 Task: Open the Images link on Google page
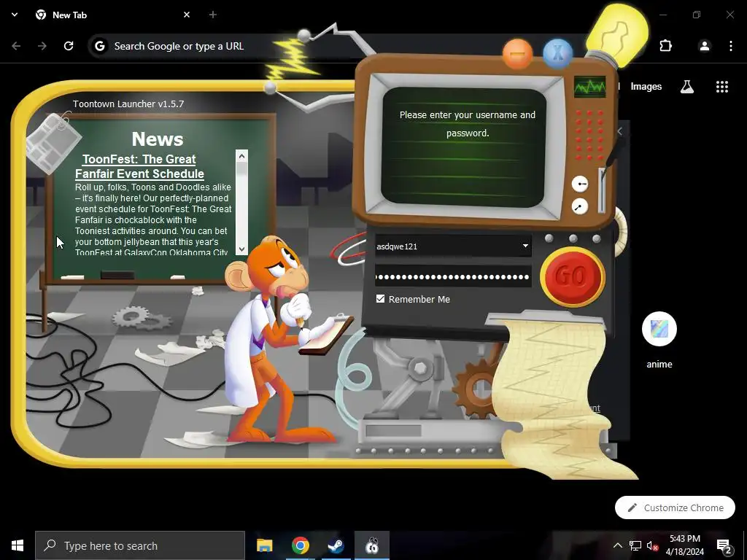(646, 87)
